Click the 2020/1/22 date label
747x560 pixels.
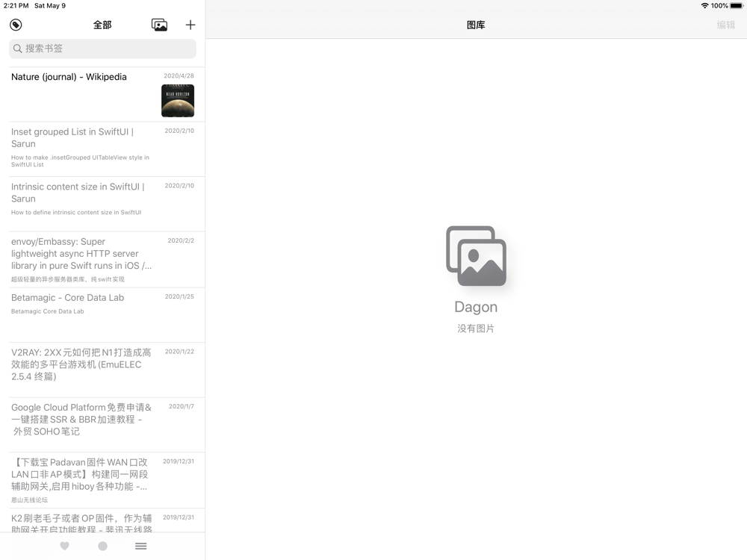tap(179, 352)
